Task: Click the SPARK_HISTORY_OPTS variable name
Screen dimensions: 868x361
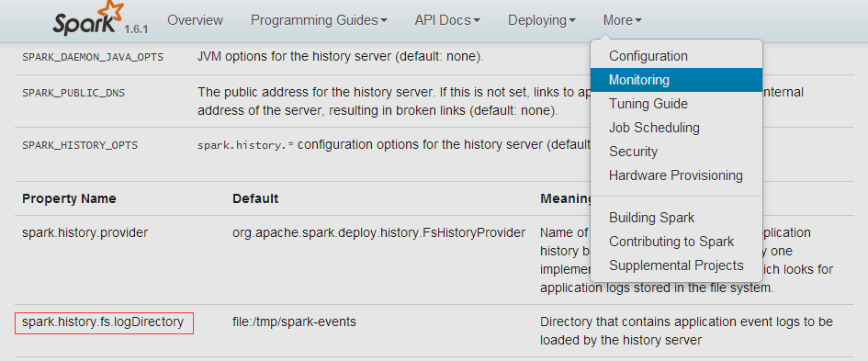Action: point(80,146)
